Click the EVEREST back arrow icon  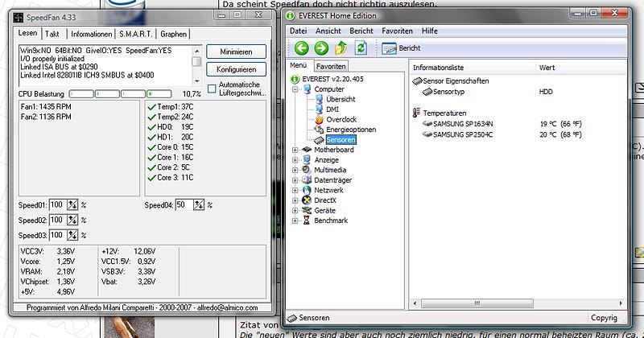click(301, 48)
